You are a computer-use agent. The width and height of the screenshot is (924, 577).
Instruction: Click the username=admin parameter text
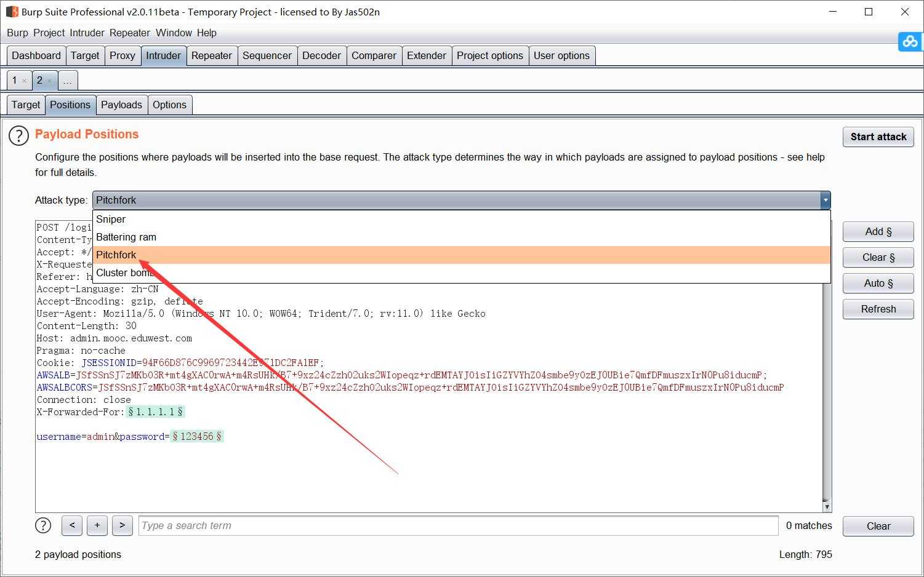pos(74,437)
